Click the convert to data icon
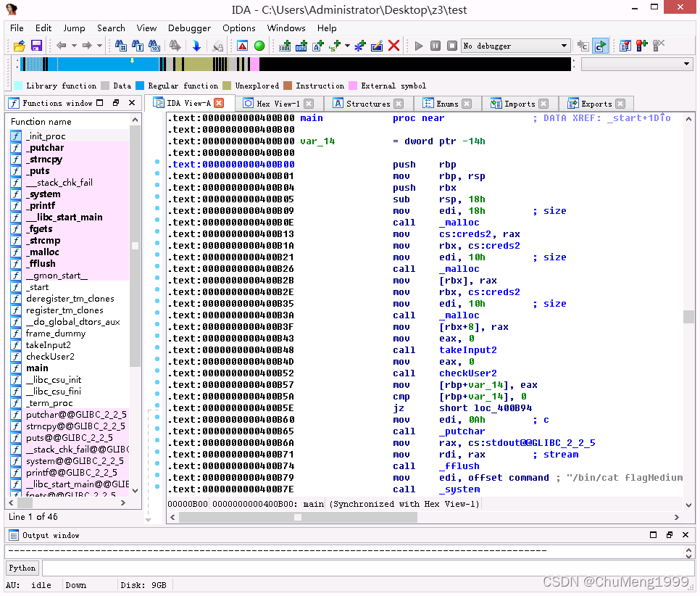 (x=301, y=46)
